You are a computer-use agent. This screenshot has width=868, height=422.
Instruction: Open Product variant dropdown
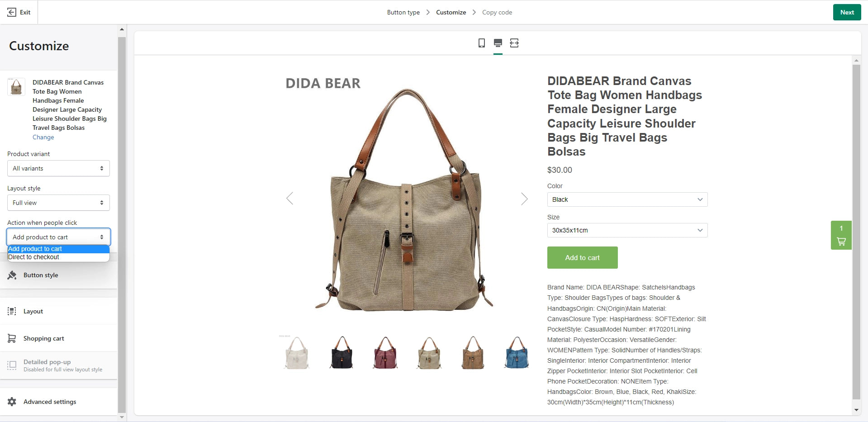58,168
